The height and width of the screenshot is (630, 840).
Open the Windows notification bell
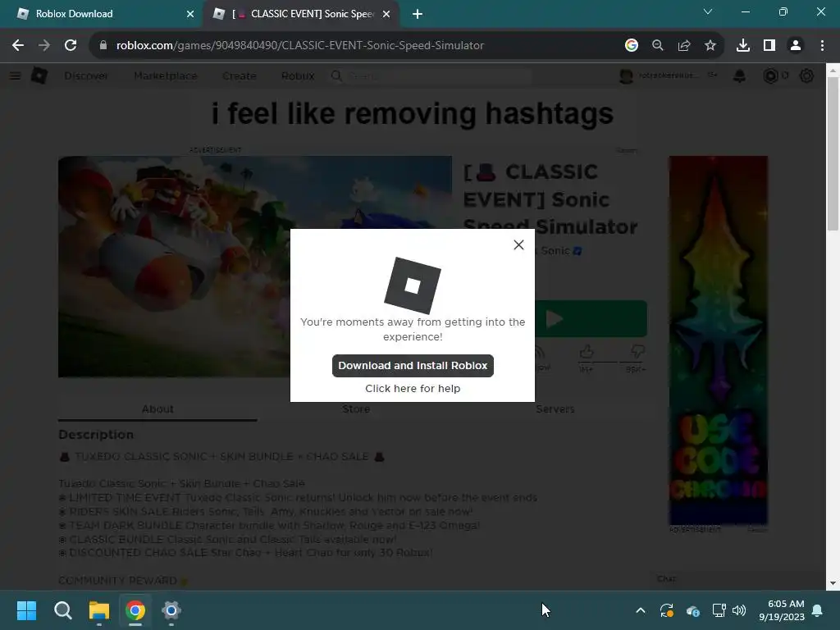point(818,610)
